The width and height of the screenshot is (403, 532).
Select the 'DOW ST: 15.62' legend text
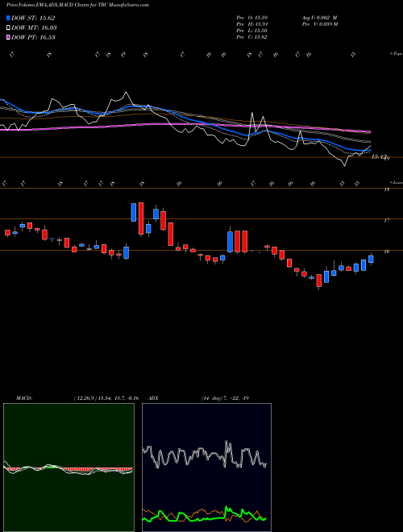33,18
